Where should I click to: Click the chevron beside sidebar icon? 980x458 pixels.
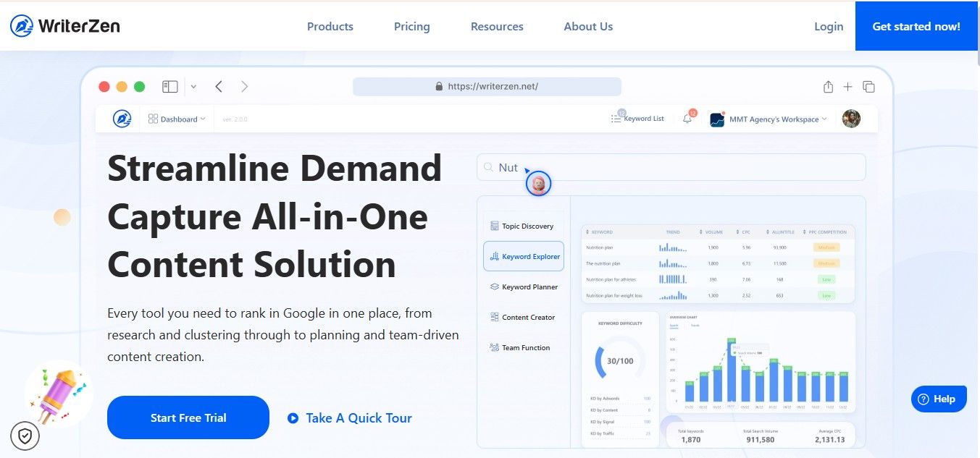193,87
